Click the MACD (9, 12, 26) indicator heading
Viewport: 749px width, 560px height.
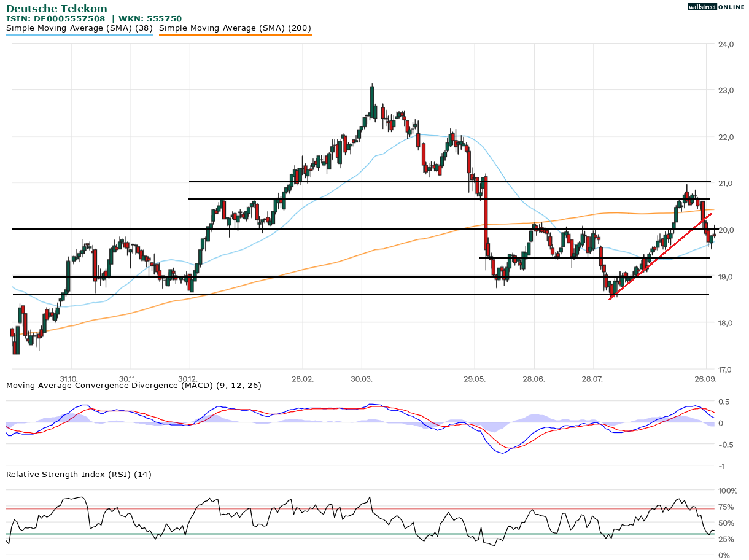tap(134, 386)
